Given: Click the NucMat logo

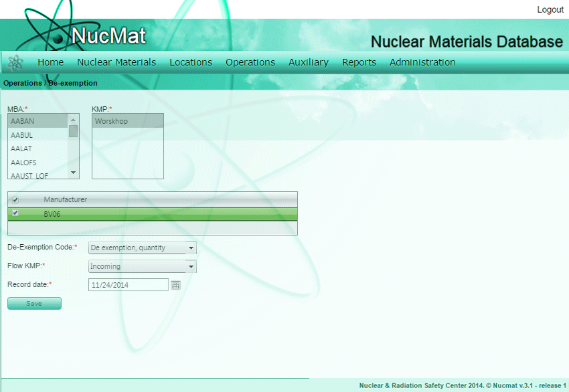Looking at the screenshot, I should click(108, 35).
